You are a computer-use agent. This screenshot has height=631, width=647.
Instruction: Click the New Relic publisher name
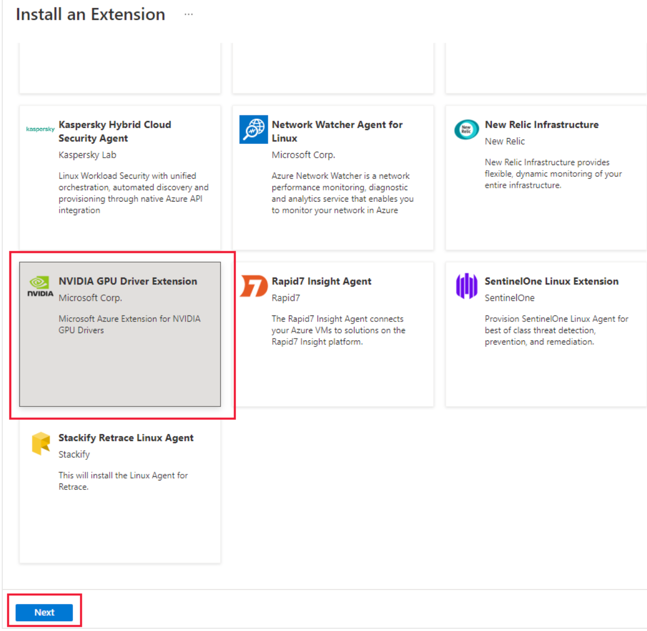(504, 141)
